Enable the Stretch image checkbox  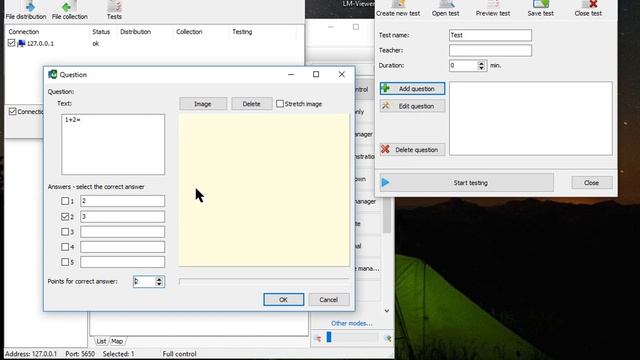pyautogui.click(x=280, y=104)
